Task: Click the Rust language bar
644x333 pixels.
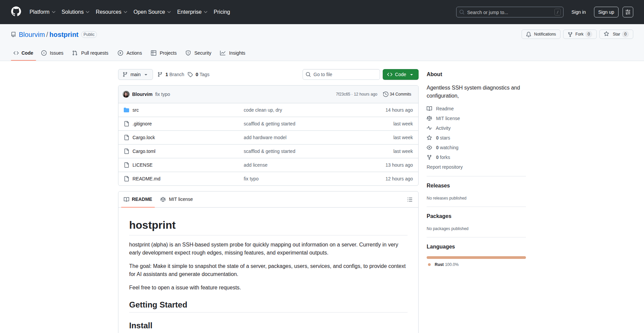Action: 476,258
